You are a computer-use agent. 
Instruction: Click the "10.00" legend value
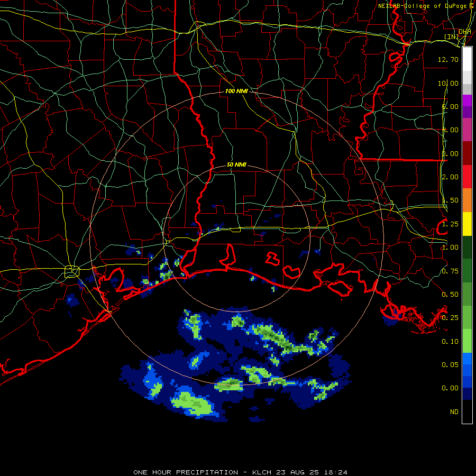pyautogui.click(x=448, y=83)
